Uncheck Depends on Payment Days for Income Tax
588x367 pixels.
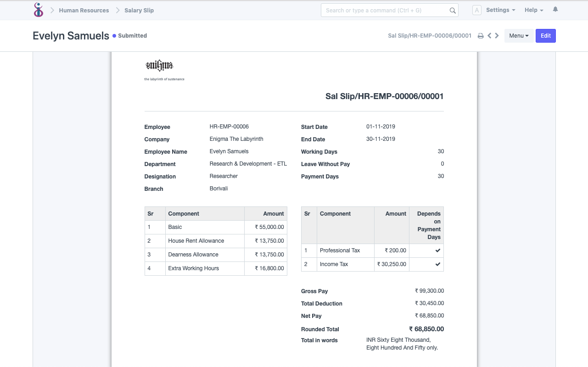pos(437,264)
